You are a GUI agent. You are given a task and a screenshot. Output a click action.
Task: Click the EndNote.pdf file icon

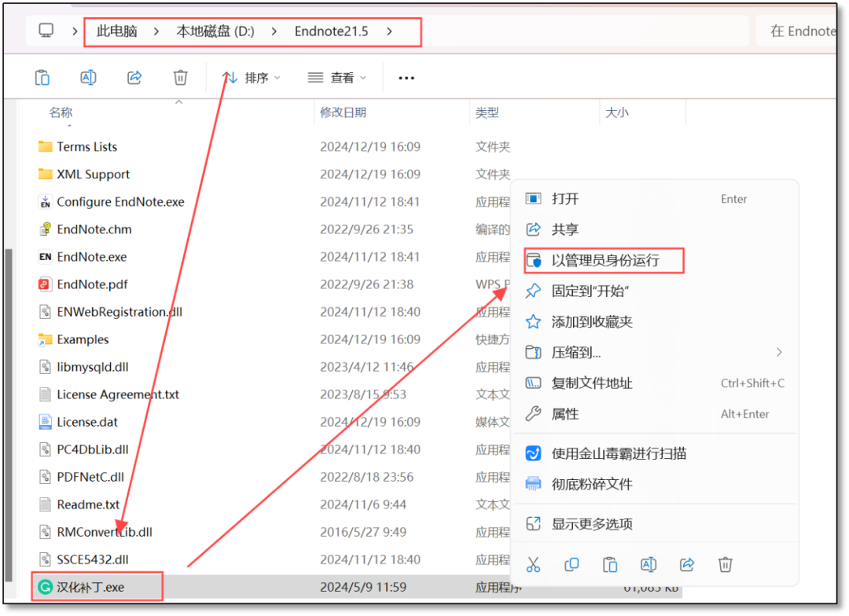46,284
